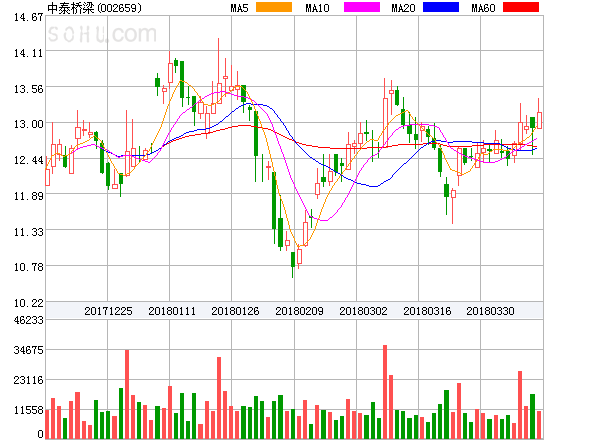Click the 11.89 price axis label
The height and width of the screenshot is (440, 600).
click(x=28, y=196)
